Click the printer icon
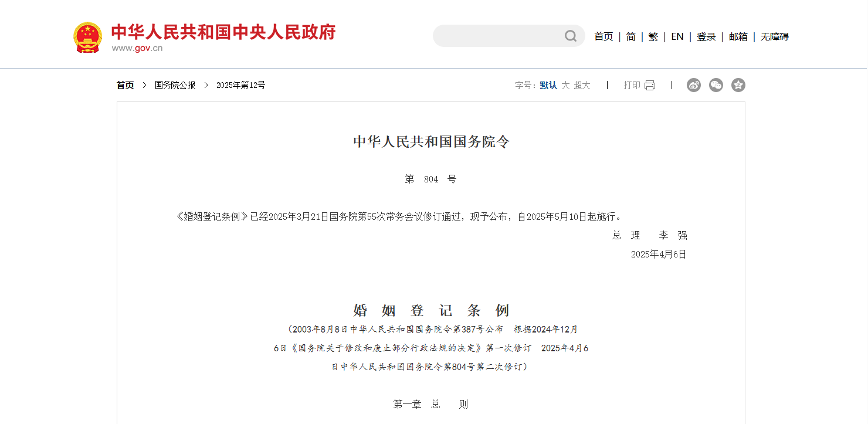This screenshot has width=868, height=424. pyautogui.click(x=649, y=86)
